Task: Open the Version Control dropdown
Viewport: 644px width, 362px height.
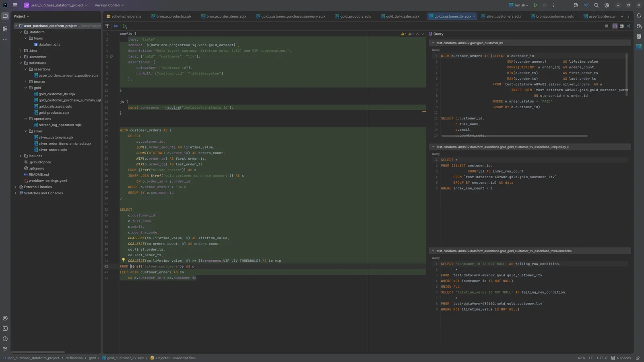Action: pyautogui.click(x=109, y=5)
